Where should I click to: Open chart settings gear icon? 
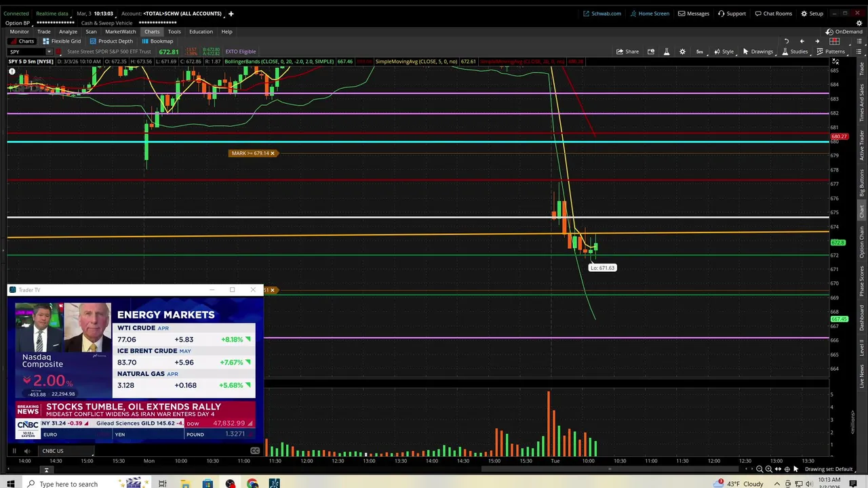682,52
